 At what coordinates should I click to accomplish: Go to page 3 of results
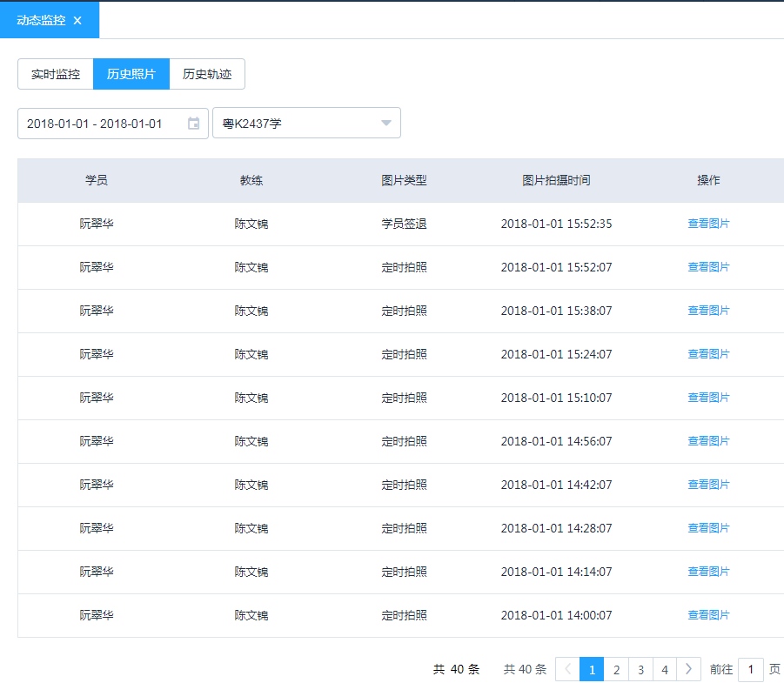(640, 669)
